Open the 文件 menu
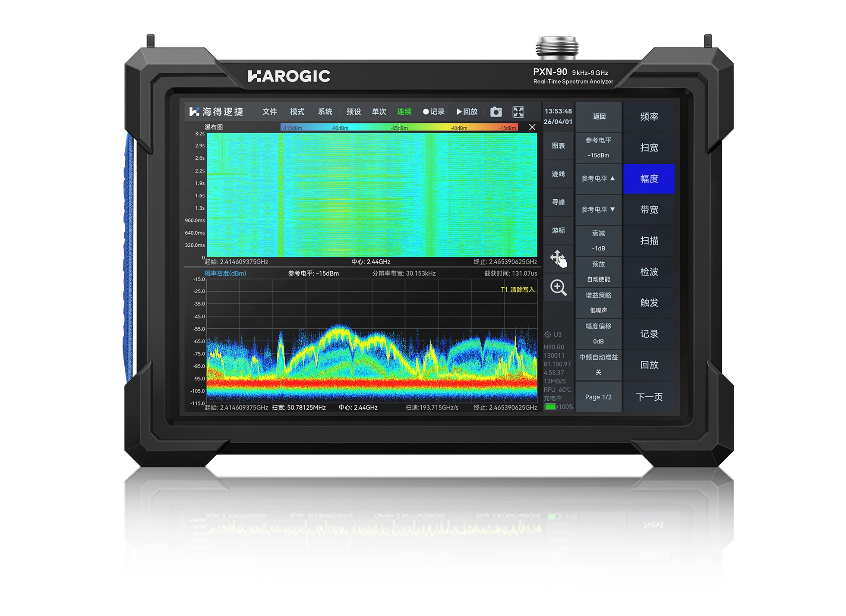Viewport: 846px width, 616px height. click(x=269, y=112)
